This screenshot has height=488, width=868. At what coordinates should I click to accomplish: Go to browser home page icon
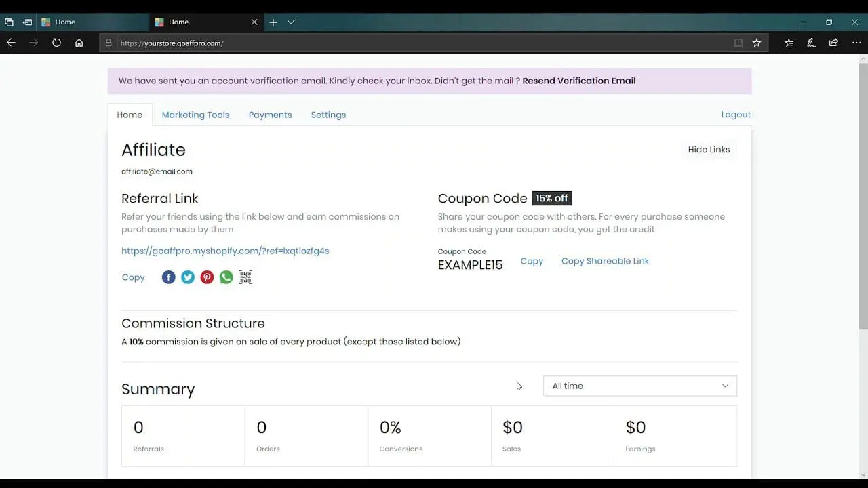coord(79,43)
